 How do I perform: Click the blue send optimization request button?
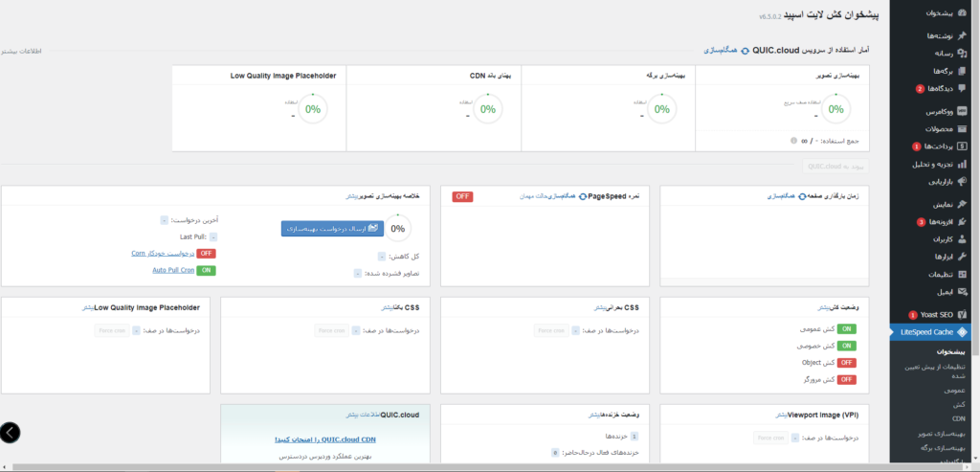[x=332, y=229]
